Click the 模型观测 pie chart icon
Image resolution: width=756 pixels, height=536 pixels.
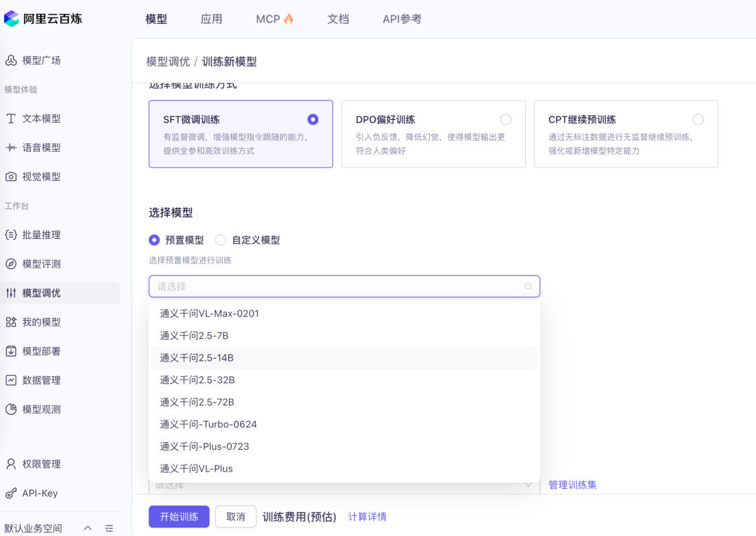click(11, 409)
